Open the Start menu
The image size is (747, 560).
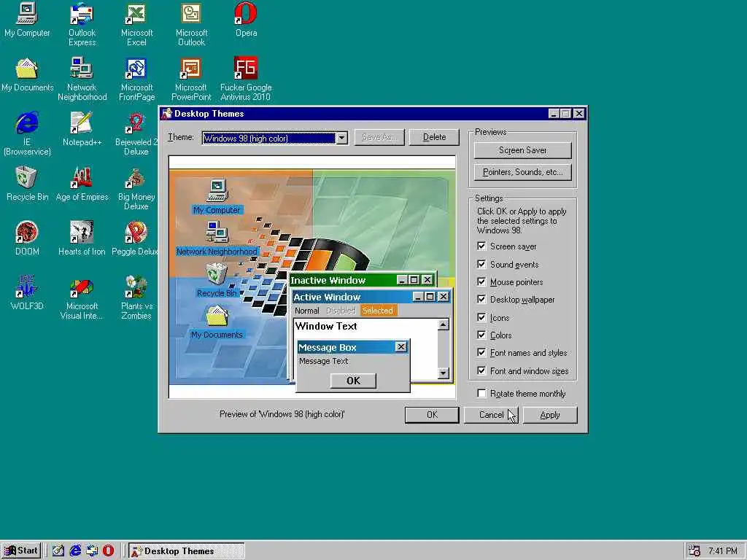(x=21, y=551)
